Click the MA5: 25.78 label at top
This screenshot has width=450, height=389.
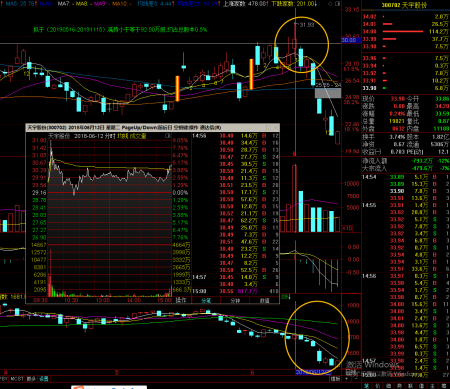point(20,4)
